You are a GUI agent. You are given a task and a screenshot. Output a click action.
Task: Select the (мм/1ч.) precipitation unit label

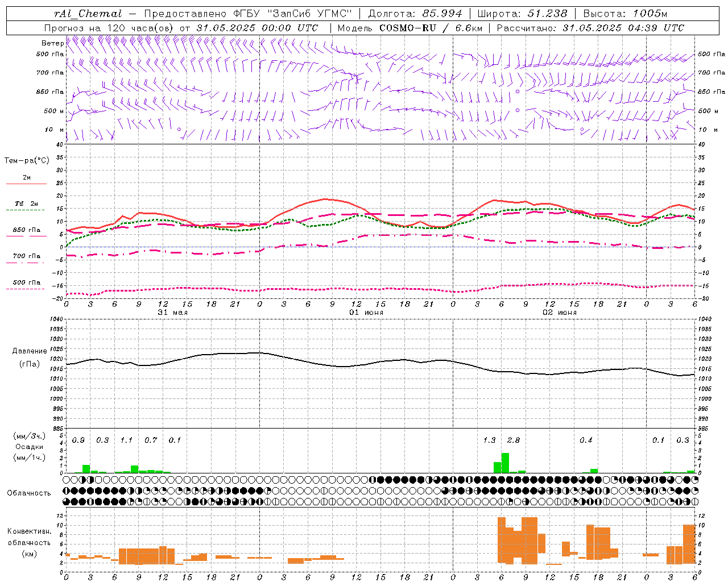[30, 458]
